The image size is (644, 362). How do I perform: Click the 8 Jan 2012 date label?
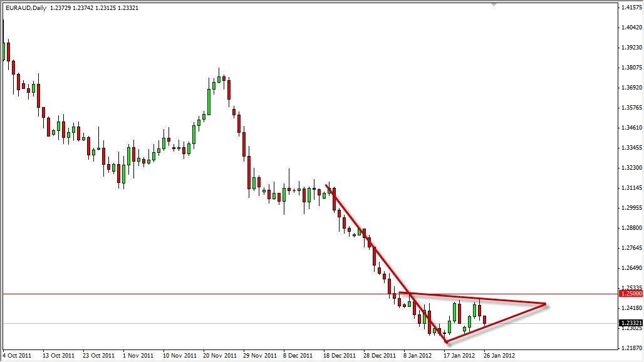pyautogui.click(x=418, y=356)
